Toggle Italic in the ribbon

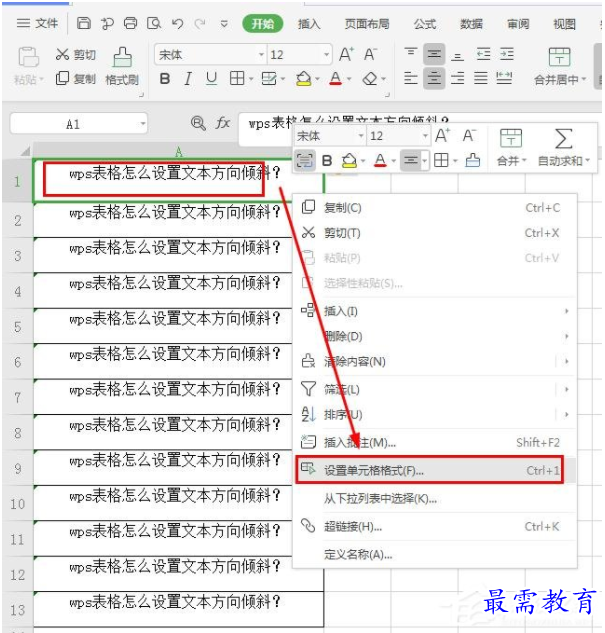click(188, 78)
